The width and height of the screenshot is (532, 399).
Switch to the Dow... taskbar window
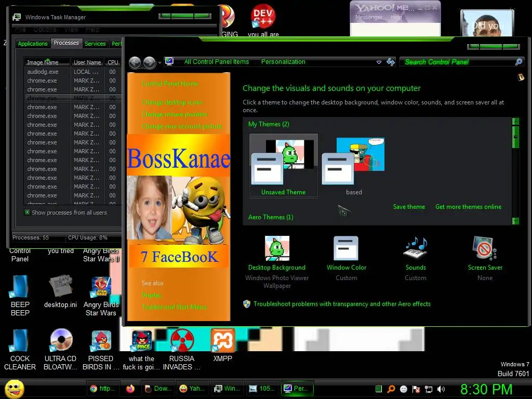tap(158, 389)
